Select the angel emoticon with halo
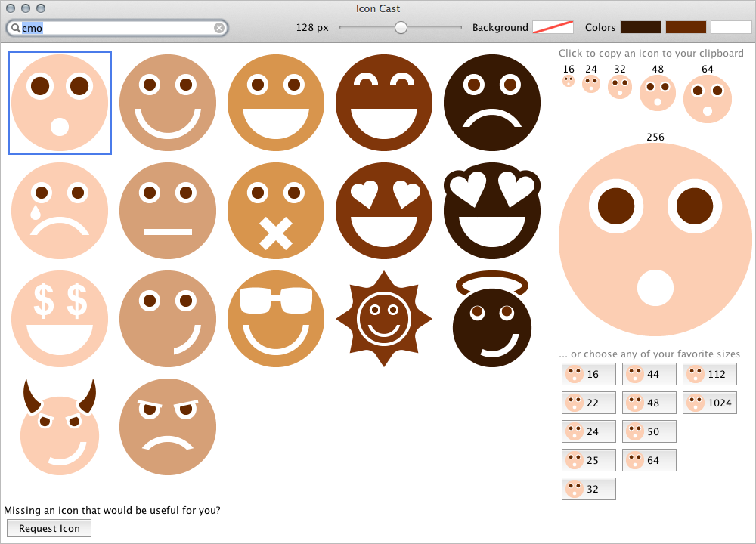 click(x=492, y=319)
